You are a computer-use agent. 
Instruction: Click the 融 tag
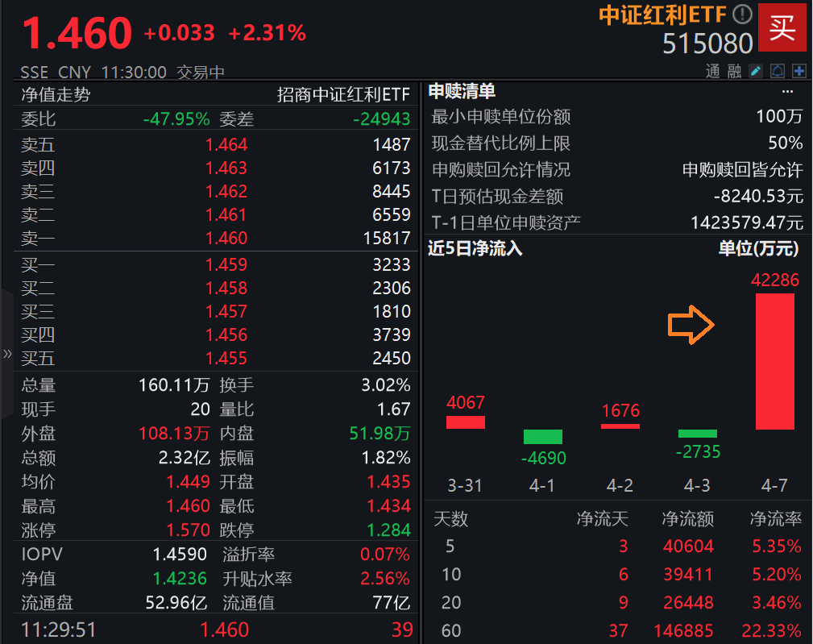click(734, 71)
